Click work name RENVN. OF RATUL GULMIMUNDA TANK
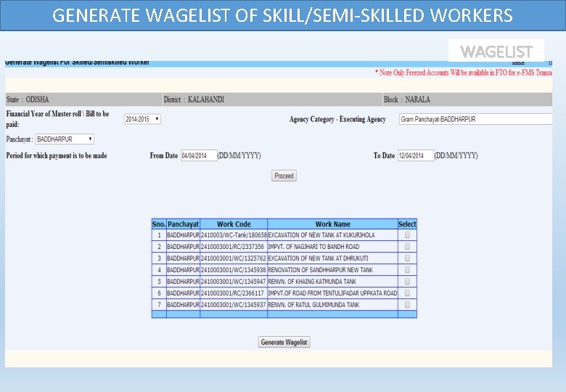Screen dimensions: 566x392 click(x=313, y=305)
